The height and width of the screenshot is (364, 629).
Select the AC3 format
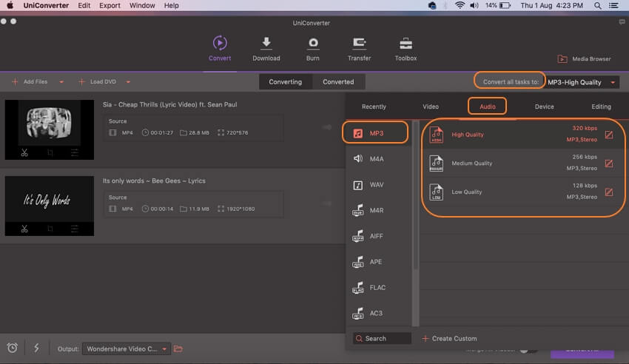377,313
